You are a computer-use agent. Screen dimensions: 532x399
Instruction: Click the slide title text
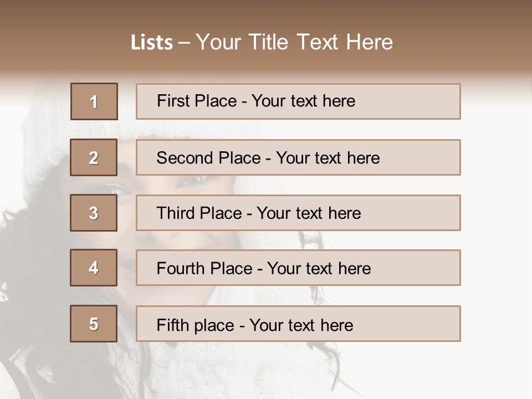[x=262, y=42]
